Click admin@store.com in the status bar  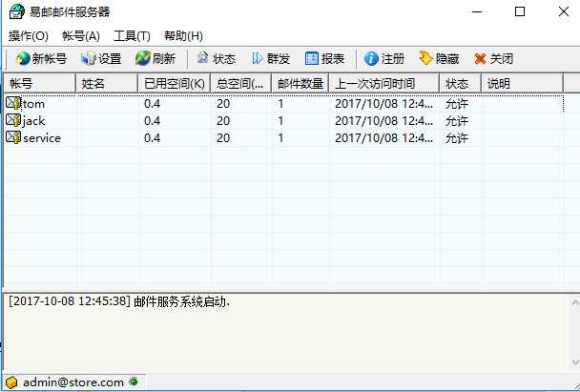73,382
